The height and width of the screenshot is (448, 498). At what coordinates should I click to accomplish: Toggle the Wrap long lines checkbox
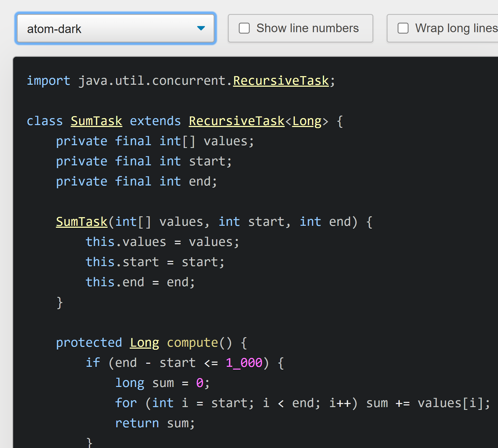point(403,28)
